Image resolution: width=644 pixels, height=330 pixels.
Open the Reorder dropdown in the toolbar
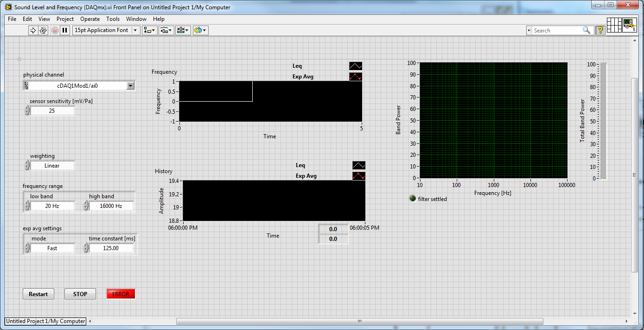[200, 30]
